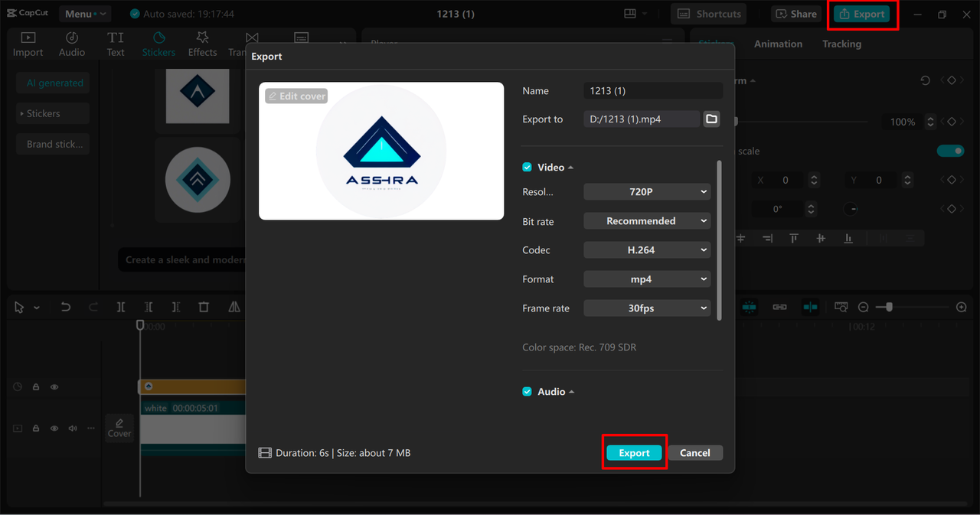Open the Bit rate Recommended dropdown

coord(647,221)
